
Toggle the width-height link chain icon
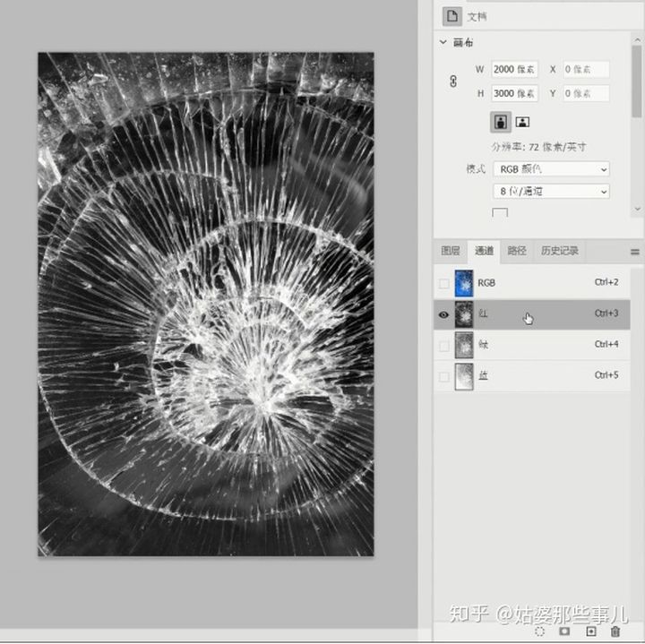(x=453, y=81)
